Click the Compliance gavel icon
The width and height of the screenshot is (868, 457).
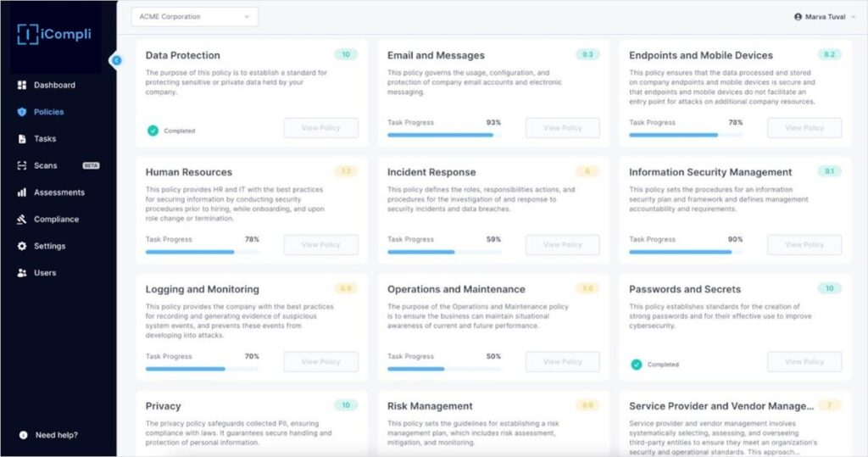pos(22,220)
